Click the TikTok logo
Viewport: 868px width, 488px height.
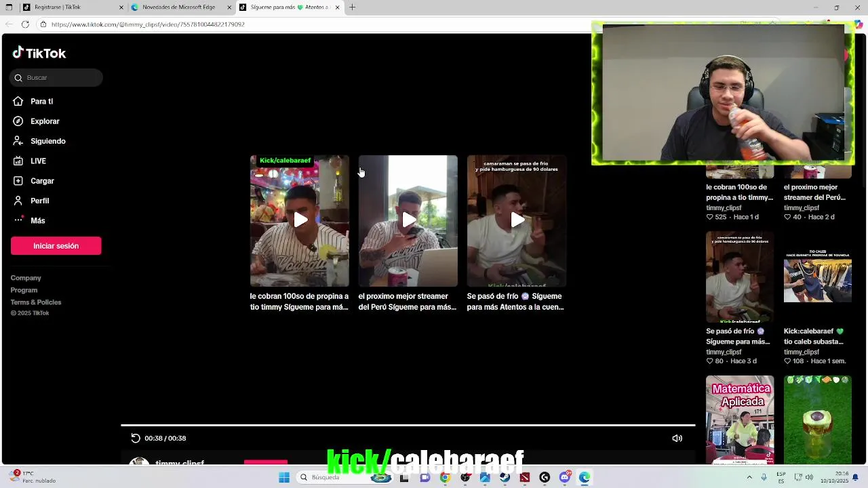point(39,53)
